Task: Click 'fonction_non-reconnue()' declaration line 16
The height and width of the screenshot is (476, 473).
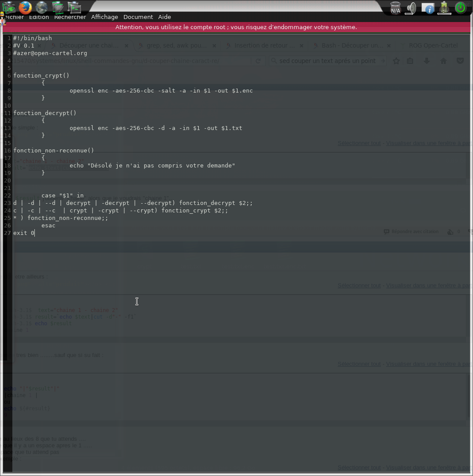Action: point(54,151)
